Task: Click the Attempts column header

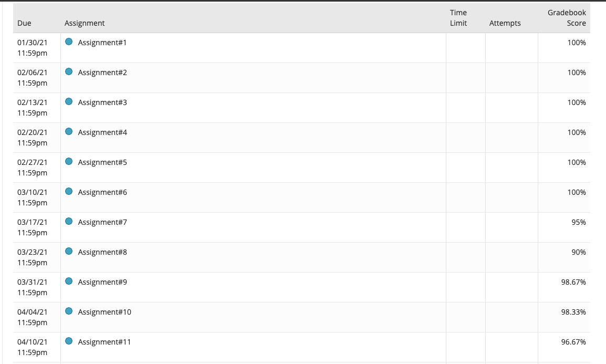Action: (x=505, y=23)
